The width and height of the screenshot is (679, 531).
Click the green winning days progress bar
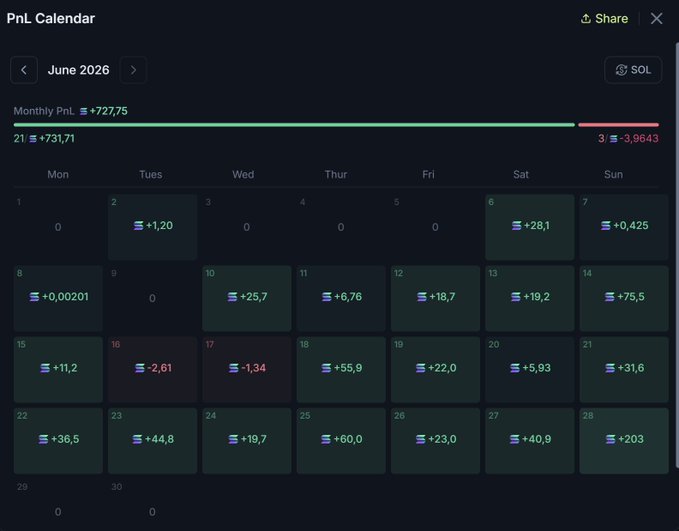294,125
